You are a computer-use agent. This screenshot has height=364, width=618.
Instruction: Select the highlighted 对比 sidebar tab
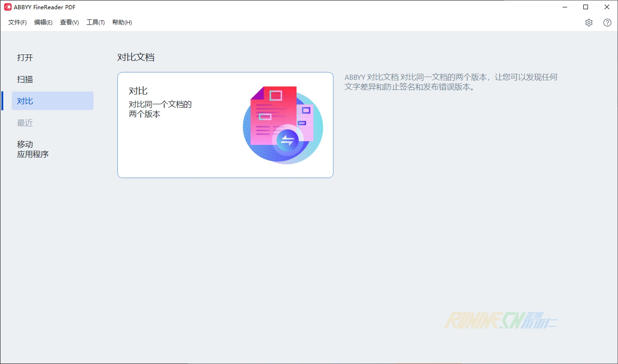(52, 101)
